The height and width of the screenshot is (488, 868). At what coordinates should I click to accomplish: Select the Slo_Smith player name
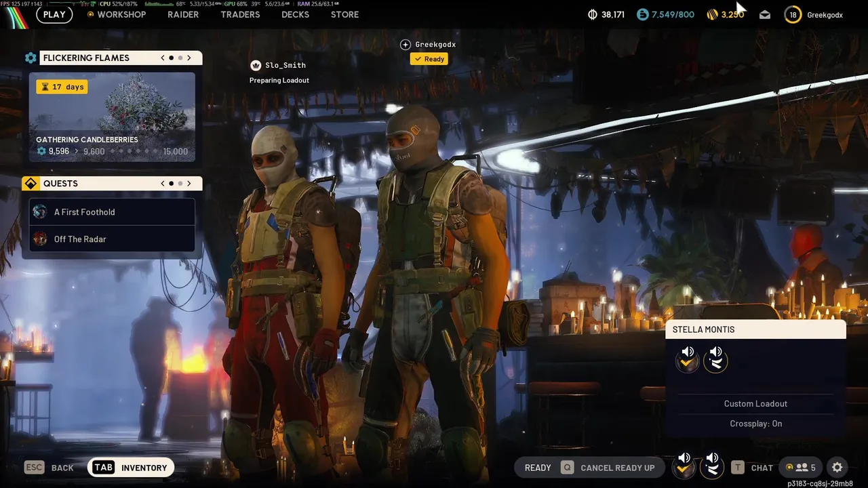(x=285, y=65)
